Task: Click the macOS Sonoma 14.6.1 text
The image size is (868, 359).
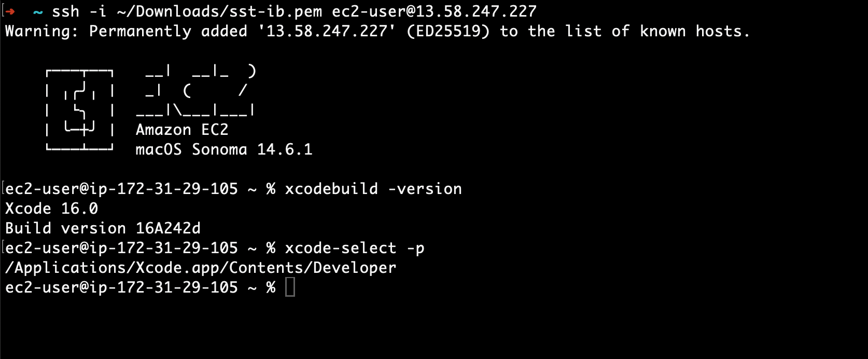Action: coord(224,149)
